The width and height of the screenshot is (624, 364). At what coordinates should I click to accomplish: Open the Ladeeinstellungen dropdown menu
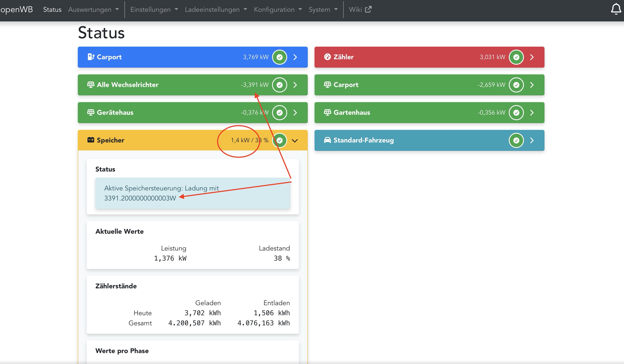click(216, 9)
